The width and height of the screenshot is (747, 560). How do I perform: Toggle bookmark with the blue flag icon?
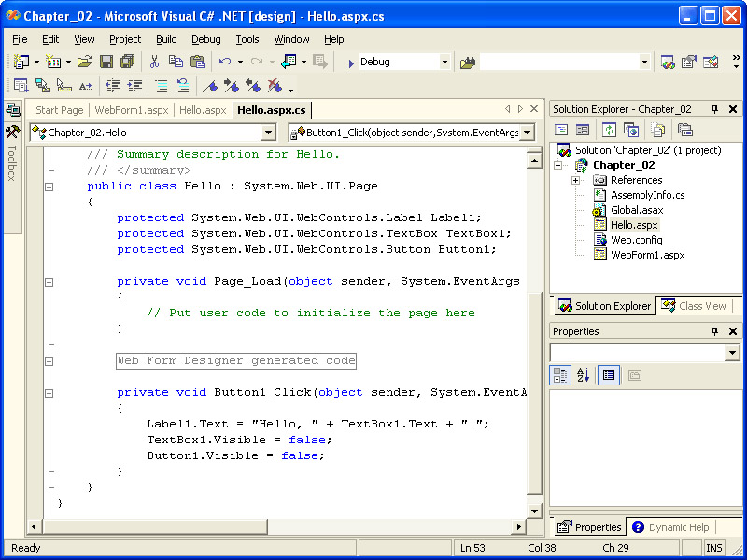click(210, 86)
